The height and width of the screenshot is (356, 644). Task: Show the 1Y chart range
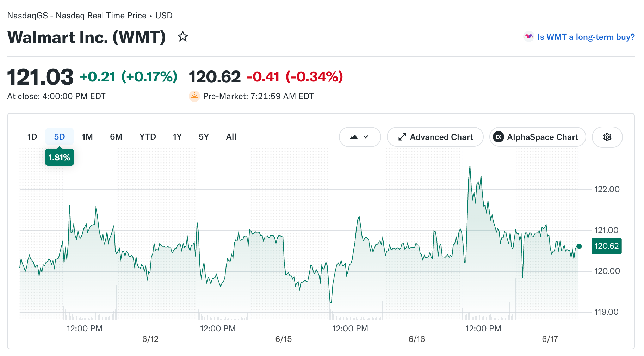coord(177,137)
